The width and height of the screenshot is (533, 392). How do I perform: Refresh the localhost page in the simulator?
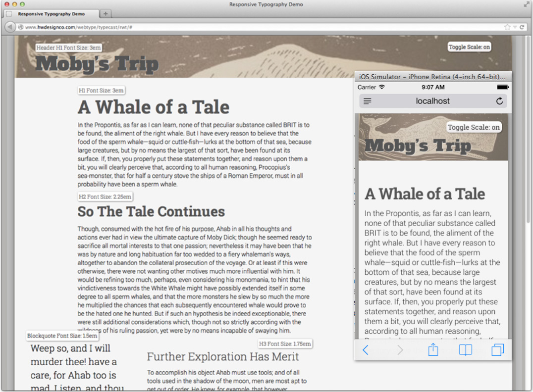[499, 101]
